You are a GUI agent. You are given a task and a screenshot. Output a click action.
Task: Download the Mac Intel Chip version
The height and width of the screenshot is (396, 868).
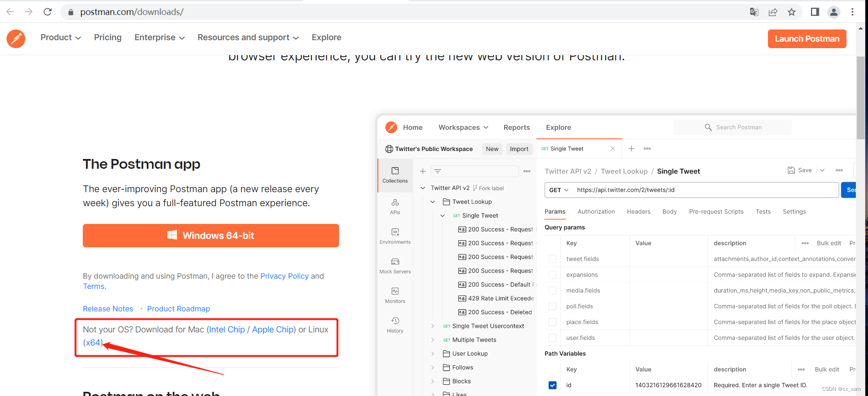click(x=227, y=330)
